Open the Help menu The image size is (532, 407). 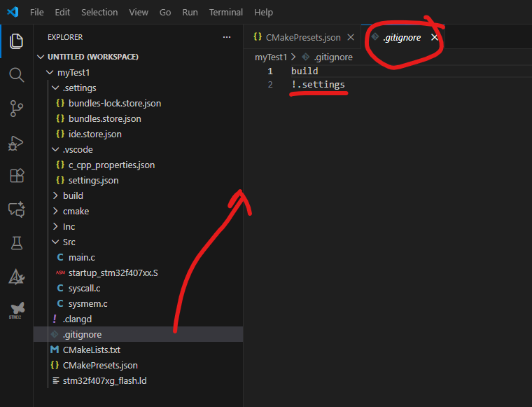point(263,12)
